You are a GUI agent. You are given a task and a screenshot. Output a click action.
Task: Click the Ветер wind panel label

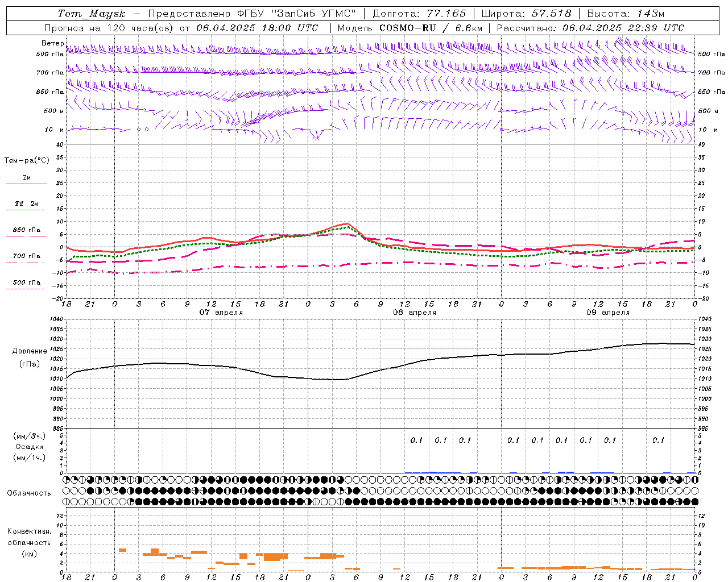click(52, 43)
